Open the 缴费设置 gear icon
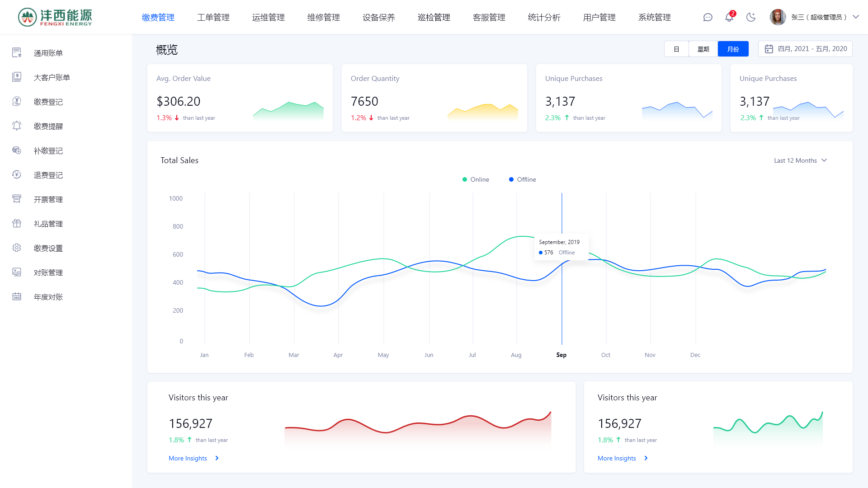868x488 pixels. [x=17, y=248]
